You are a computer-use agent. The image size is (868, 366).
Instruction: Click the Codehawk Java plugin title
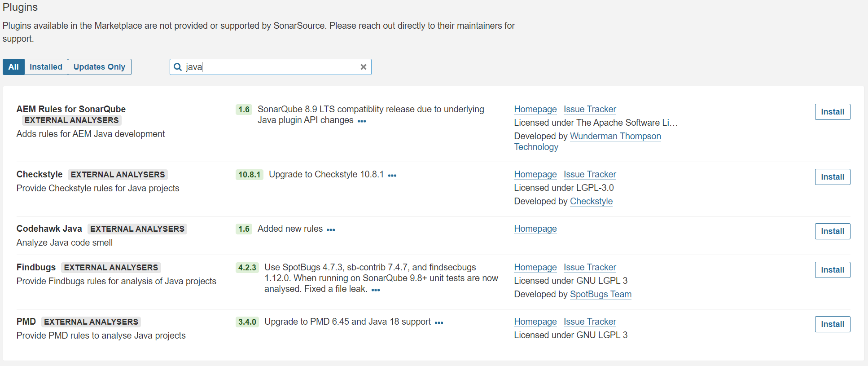[x=49, y=229]
